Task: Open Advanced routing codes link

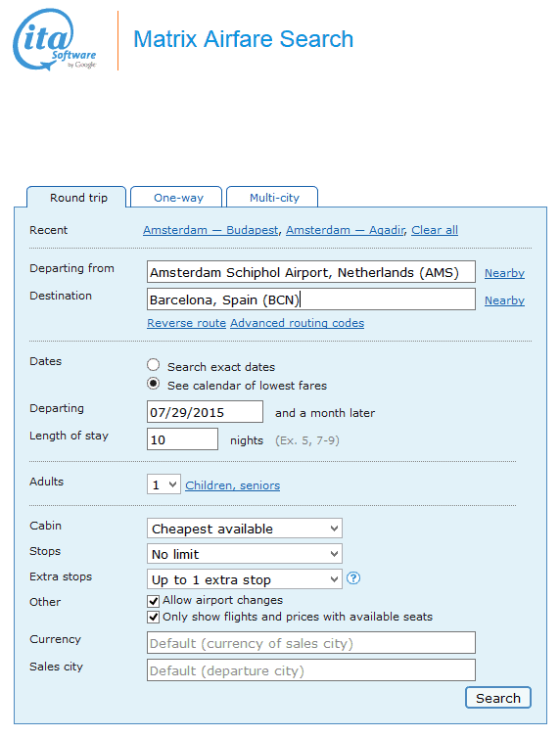Action: [x=298, y=323]
